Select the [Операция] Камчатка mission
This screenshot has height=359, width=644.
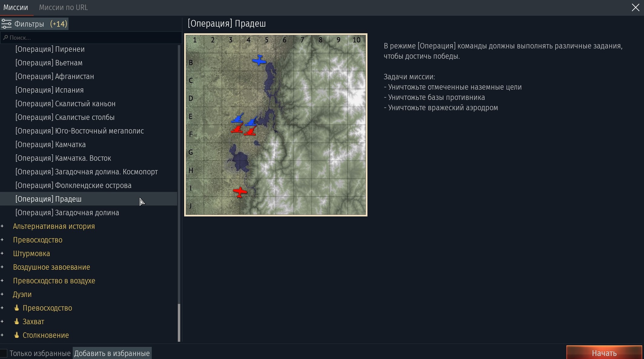pos(51,144)
